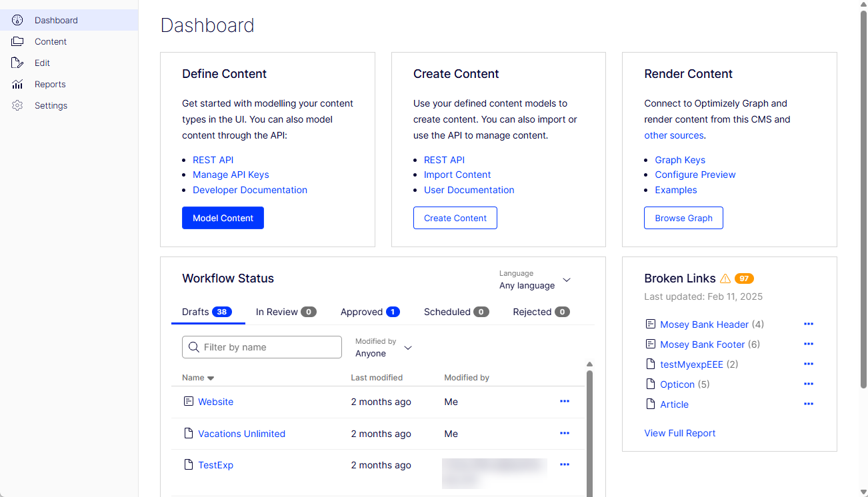Open the more options menu for Website row
The image size is (868, 497).
tap(565, 401)
